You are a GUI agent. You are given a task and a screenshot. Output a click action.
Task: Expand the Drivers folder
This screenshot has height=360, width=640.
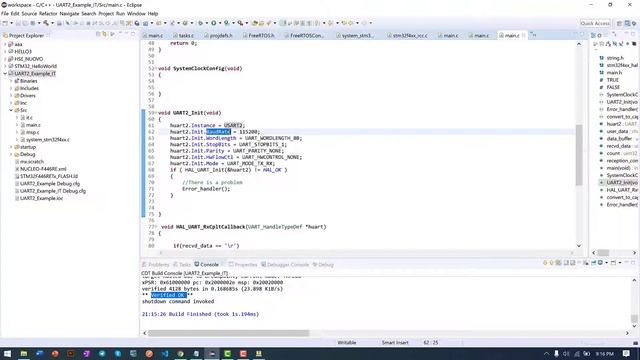(x=11, y=96)
